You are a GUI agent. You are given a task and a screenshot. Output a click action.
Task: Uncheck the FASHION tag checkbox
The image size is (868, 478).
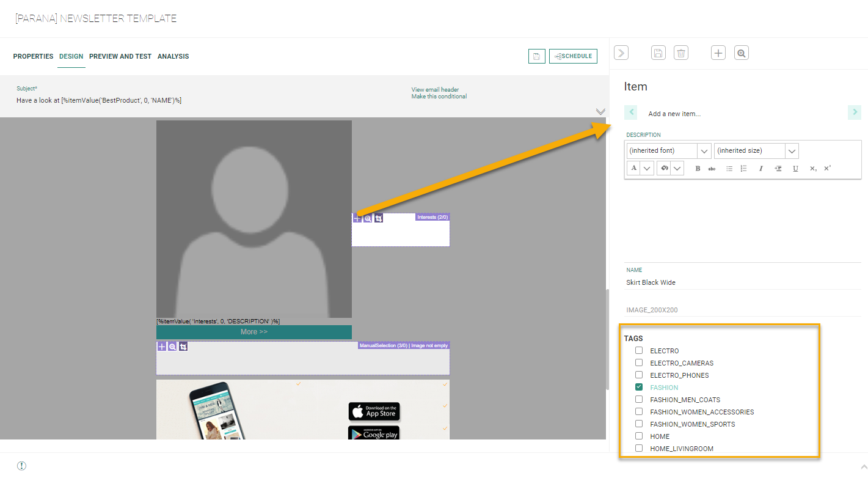[x=639, y=387]
